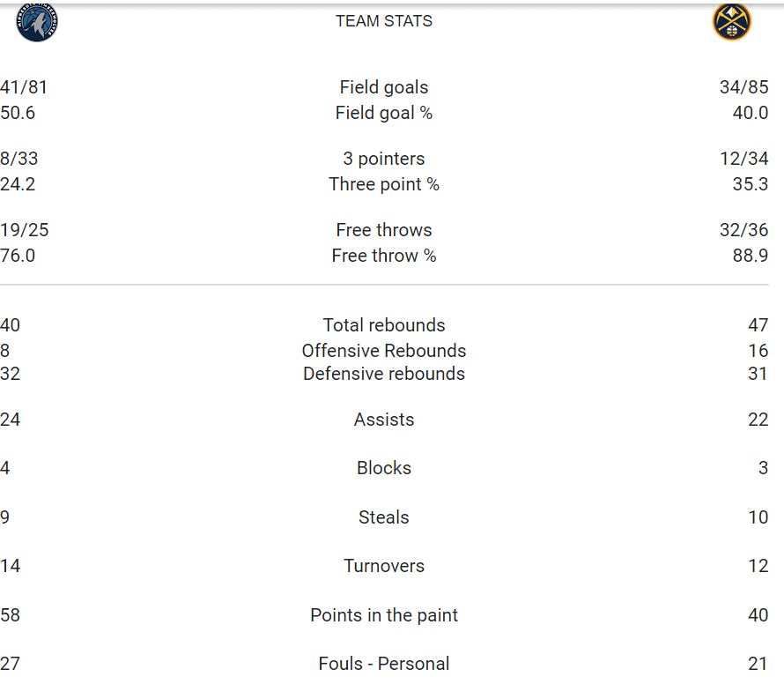Click the Minnesota Timberwolves team logo
Viewport: 784px width, 684px height.
[37, 22]
